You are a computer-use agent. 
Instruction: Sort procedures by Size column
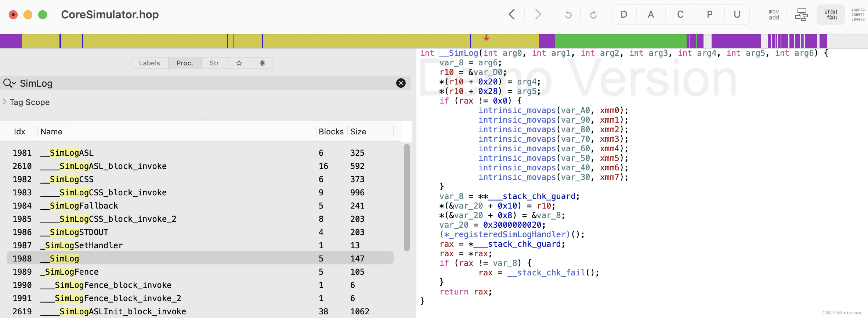358,131
